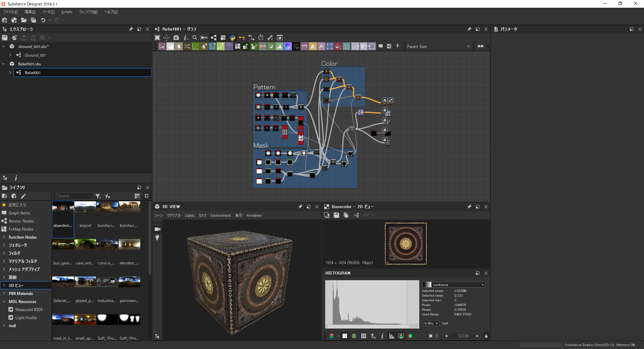Open the マテリアル menu in 3D view
Screen dimensions: 644x349
174,215
